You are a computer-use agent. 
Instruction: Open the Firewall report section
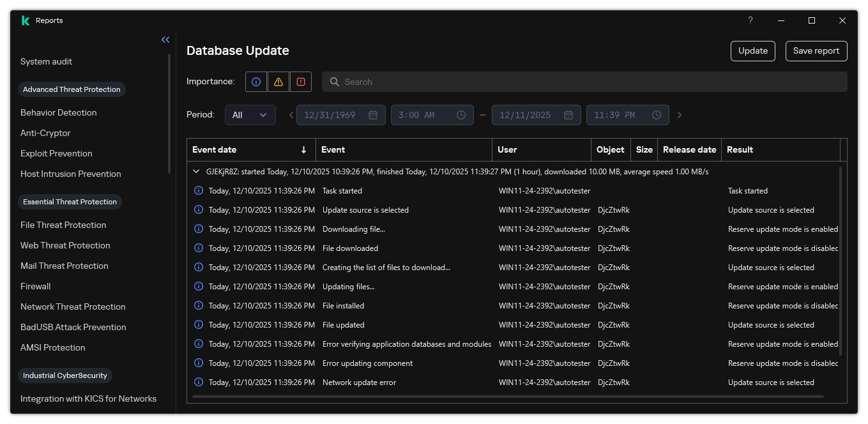35,286
